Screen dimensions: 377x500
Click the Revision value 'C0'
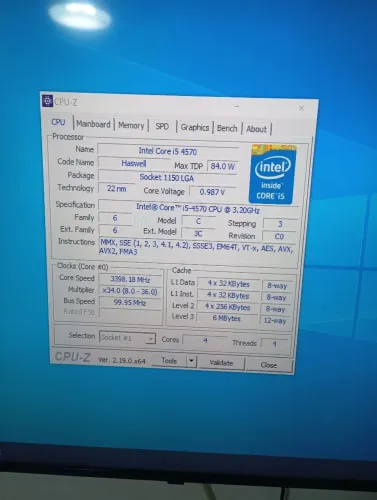(279, 236)
